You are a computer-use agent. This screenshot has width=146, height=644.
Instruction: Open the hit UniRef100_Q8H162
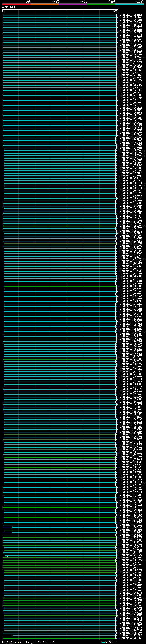pyautogui.click(x=131, y=17)
